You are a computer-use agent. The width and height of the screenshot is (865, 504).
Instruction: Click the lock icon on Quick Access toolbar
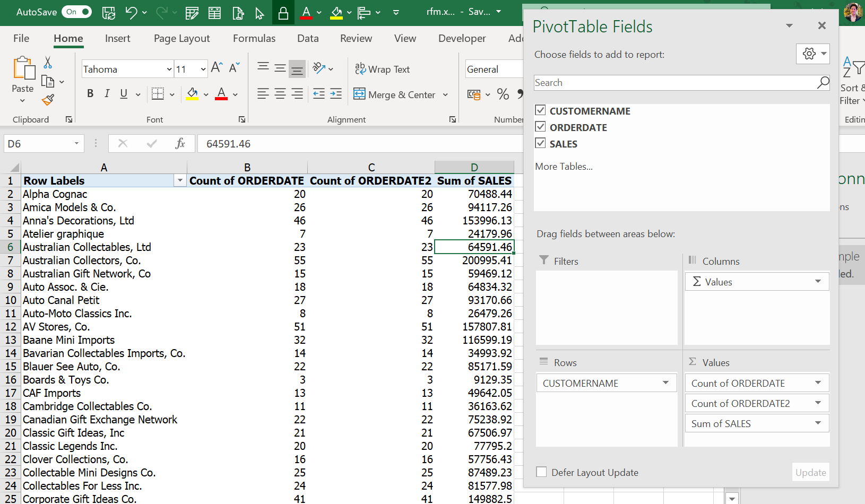tap(283, 12)
